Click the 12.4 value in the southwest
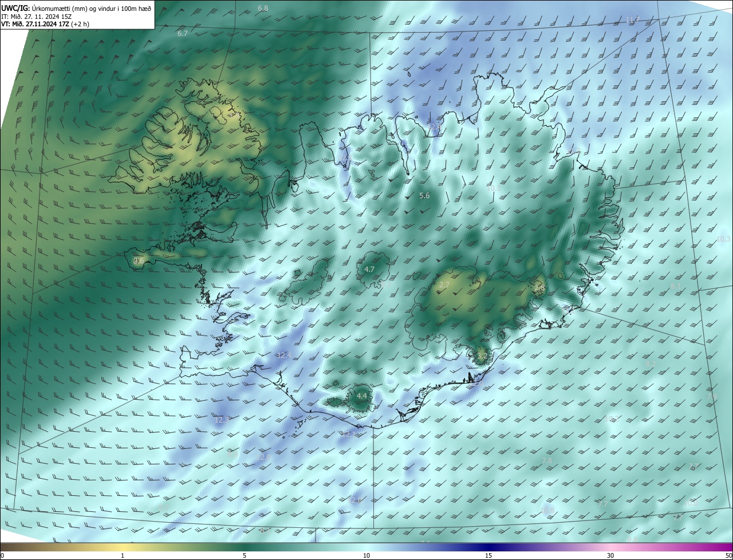The image size is (733, 560). (284, 355)
